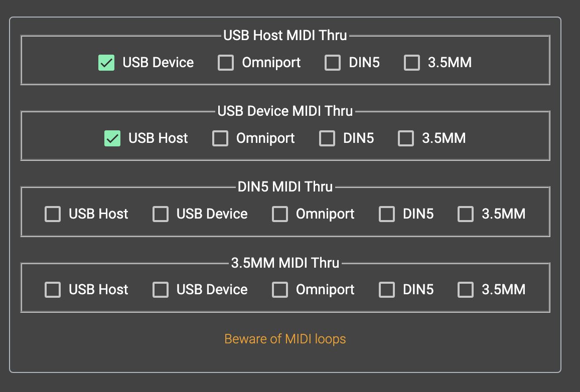Enable 3.5MM for USB Device MIDI Thru

[x=406, y=138]
